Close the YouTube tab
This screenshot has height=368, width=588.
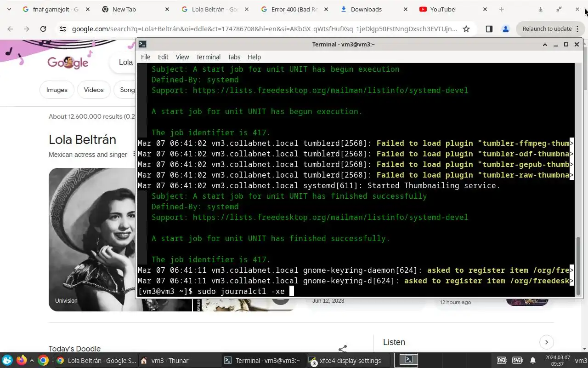(485, 9)
